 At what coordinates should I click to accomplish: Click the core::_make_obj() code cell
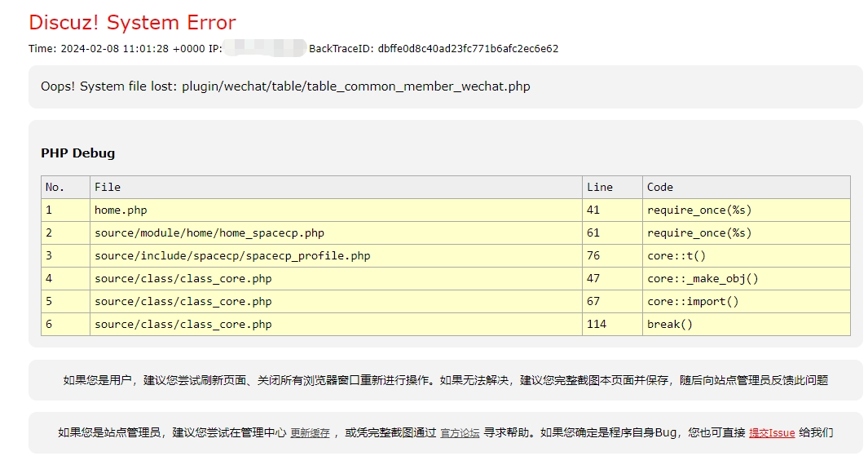[x=702, y=278]
